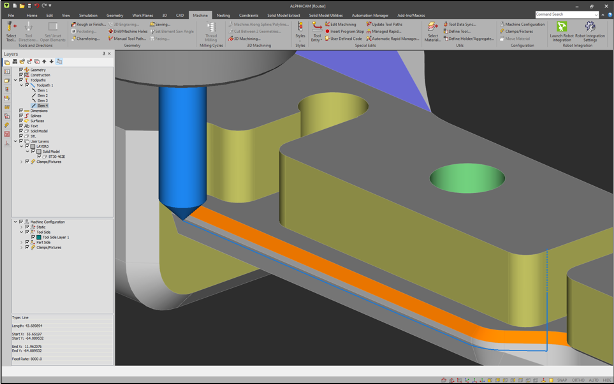Click Insert Program Stop
The image size is (614, 384).
(344, 31)
